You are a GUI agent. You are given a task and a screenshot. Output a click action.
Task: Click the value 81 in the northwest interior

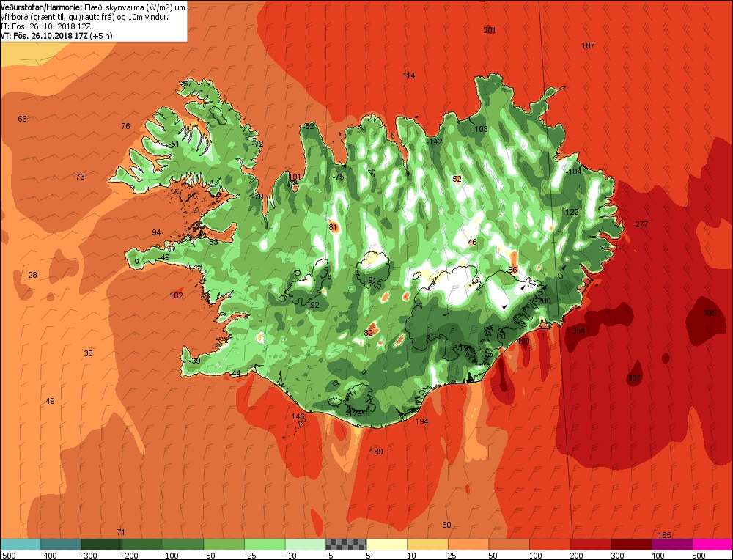[x=333, y=228]
